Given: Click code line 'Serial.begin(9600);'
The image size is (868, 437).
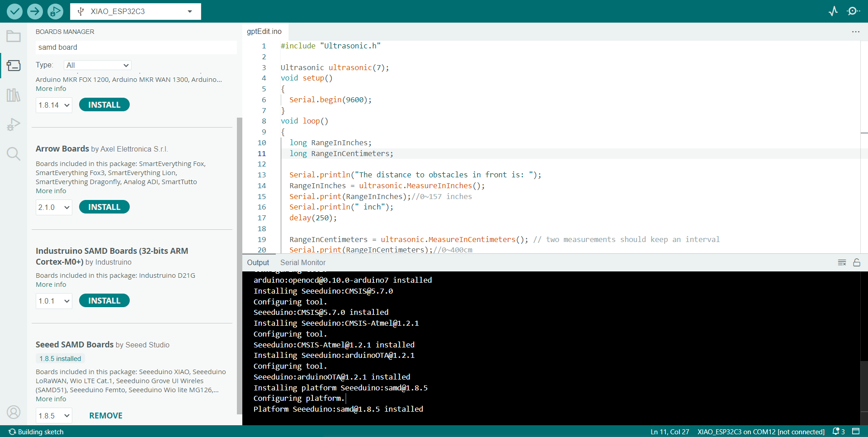Looking at the screenshot, I should pos(330,100).
